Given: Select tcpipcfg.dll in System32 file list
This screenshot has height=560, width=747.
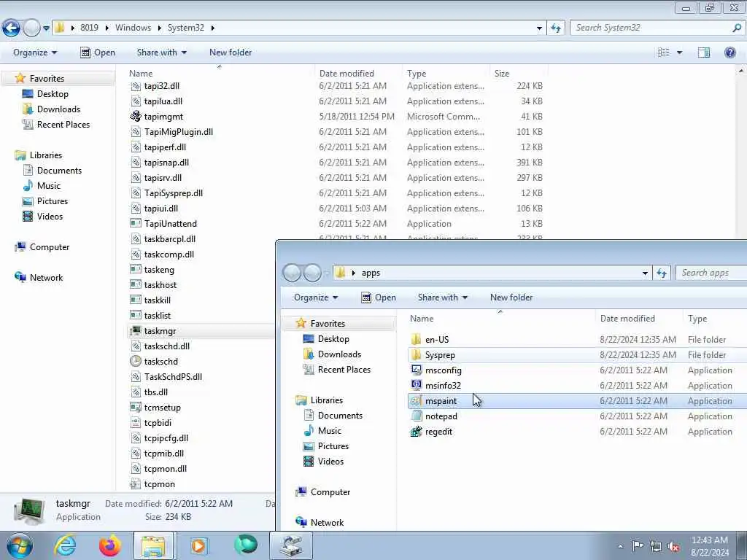Looking at the screenshot, I should 166,438.
